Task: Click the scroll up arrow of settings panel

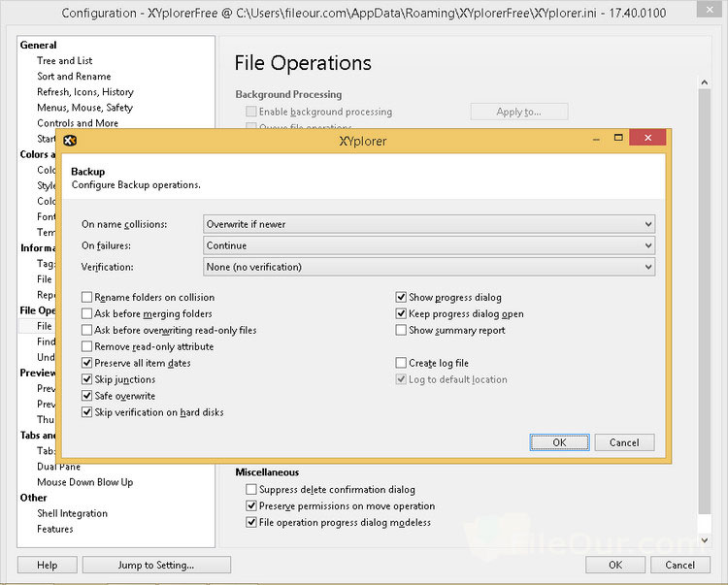Action: click(x=705, y=82)
